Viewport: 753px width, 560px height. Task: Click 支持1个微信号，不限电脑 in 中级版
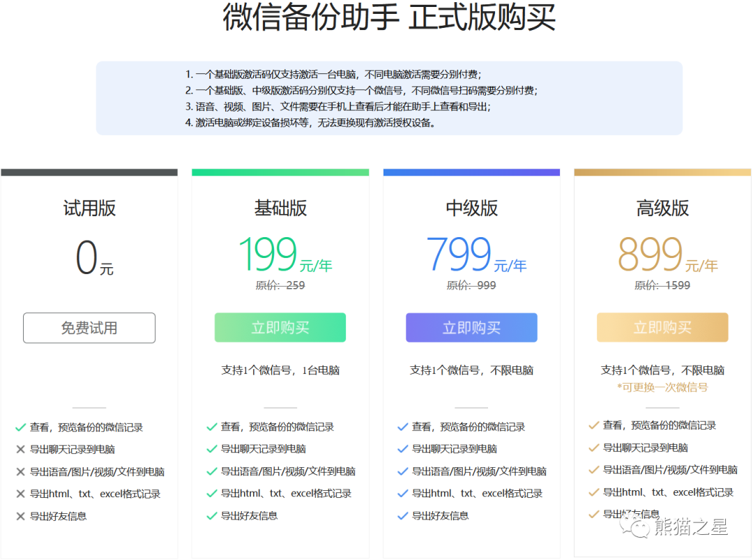pos(471,370)
